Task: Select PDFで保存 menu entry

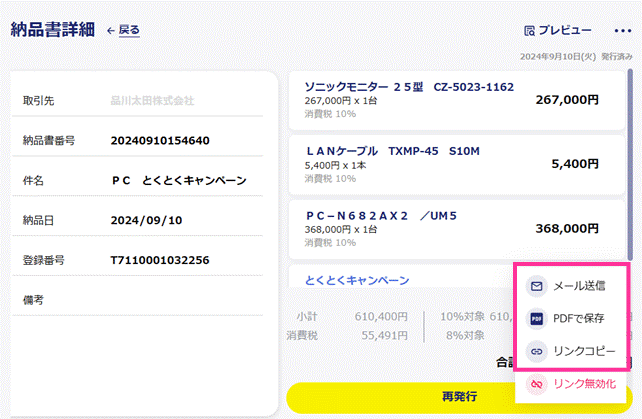Action: [x=571, y=318]
